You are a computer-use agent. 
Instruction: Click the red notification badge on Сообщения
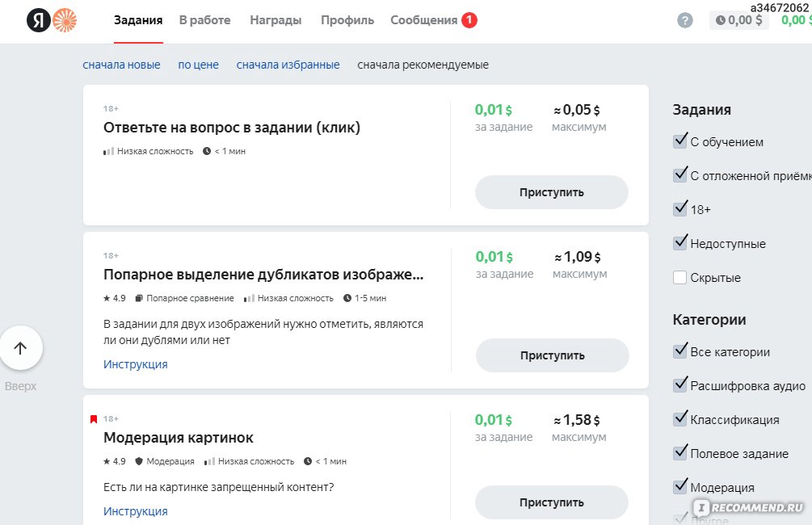point(469,20)
